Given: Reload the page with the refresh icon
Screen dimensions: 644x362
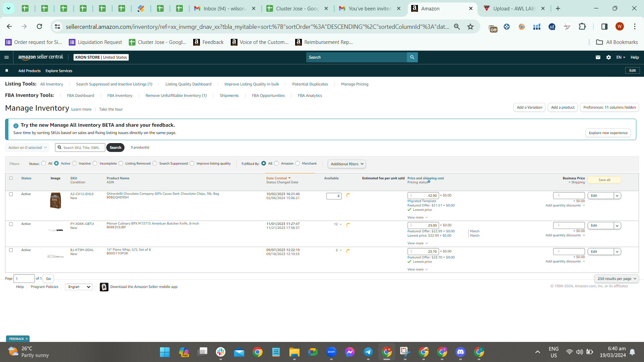Looking at the screenshot, I should tap(39, 26).
